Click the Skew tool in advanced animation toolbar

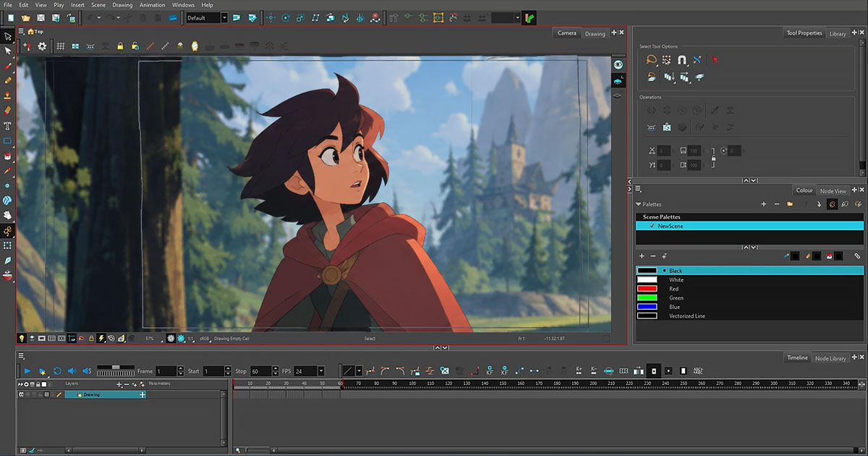coord(316,17)
